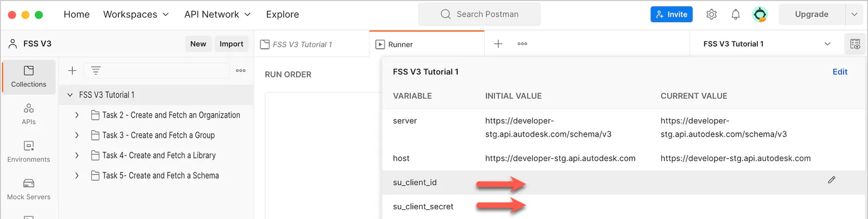The height and width of the screenshot is (219, 868).
Task: Open the Workspaces dropdown menu
Action: pos(136,15)
